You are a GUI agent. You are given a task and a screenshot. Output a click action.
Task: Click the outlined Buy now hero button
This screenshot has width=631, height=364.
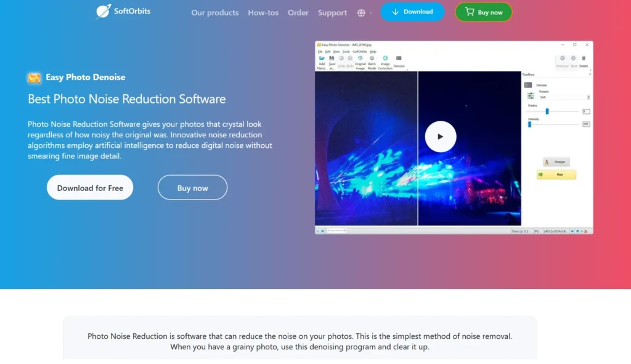click(x=192, y=187)
